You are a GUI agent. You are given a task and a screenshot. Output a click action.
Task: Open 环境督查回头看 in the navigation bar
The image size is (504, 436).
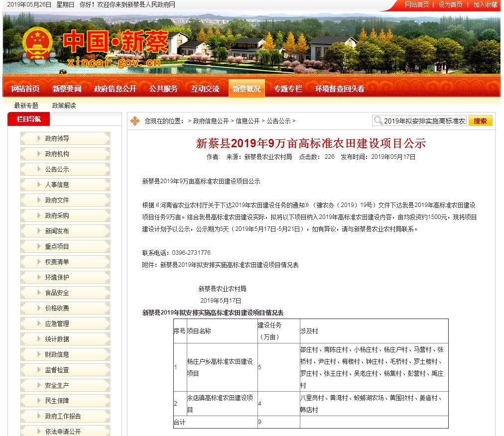coord(340,89)
